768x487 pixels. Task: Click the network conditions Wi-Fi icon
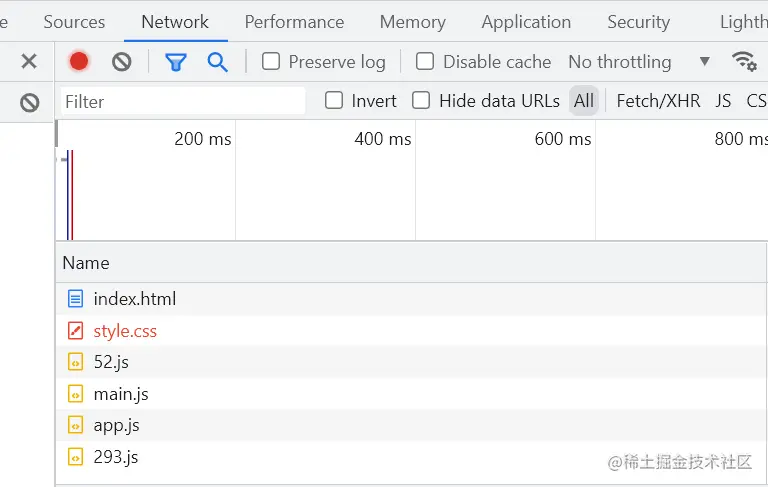coord(744,61)
